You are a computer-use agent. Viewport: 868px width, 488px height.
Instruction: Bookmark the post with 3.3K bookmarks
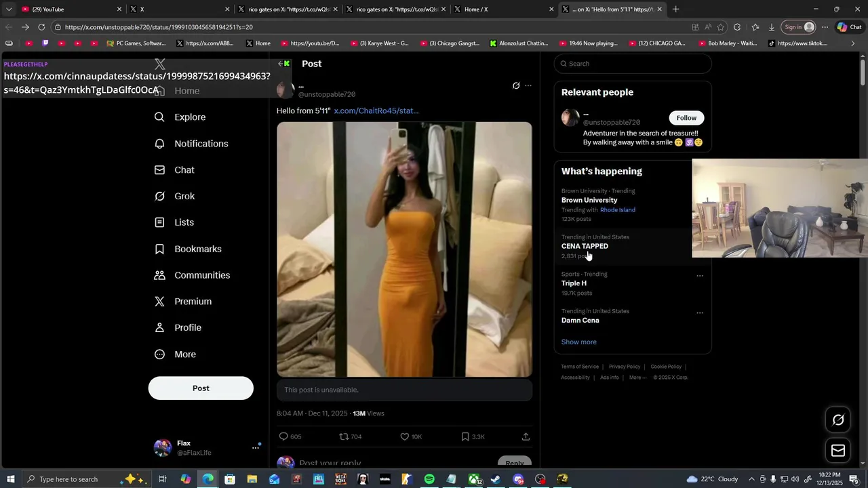[473, 436]
